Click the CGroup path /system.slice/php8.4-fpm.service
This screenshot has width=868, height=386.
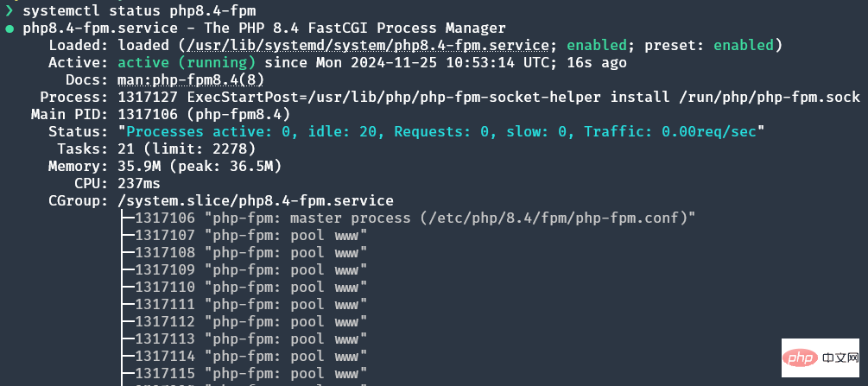pyautogui.click(x=256, y=200)
